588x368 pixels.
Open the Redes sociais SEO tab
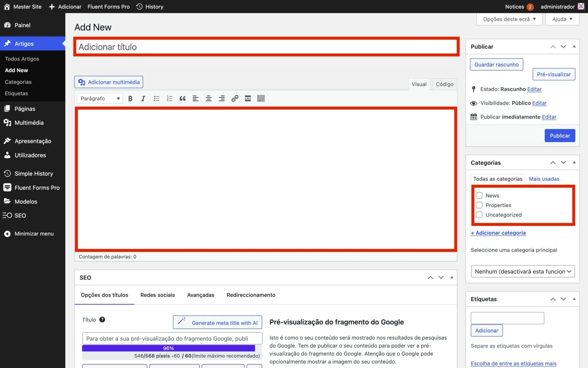tap(157, 295)
